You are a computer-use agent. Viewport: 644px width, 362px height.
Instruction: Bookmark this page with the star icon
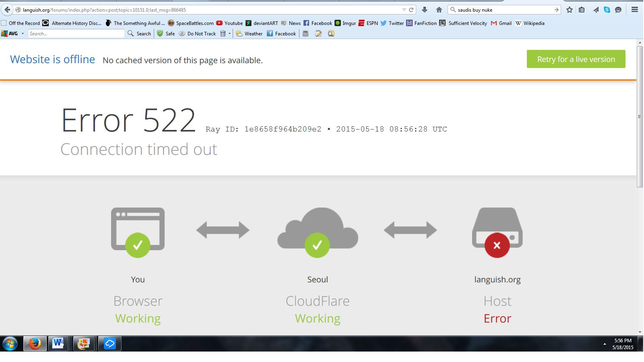tap(570, 10)
